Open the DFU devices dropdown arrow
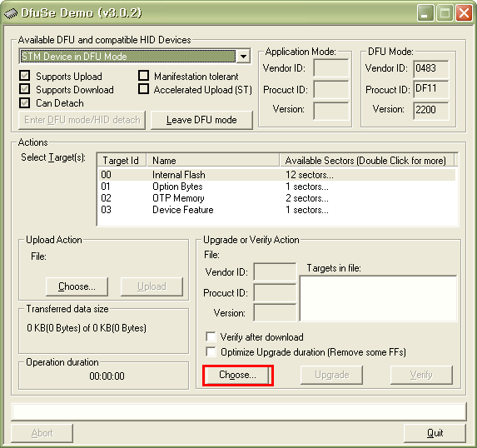This screenshot has height=448, width=477. [243, 57]
